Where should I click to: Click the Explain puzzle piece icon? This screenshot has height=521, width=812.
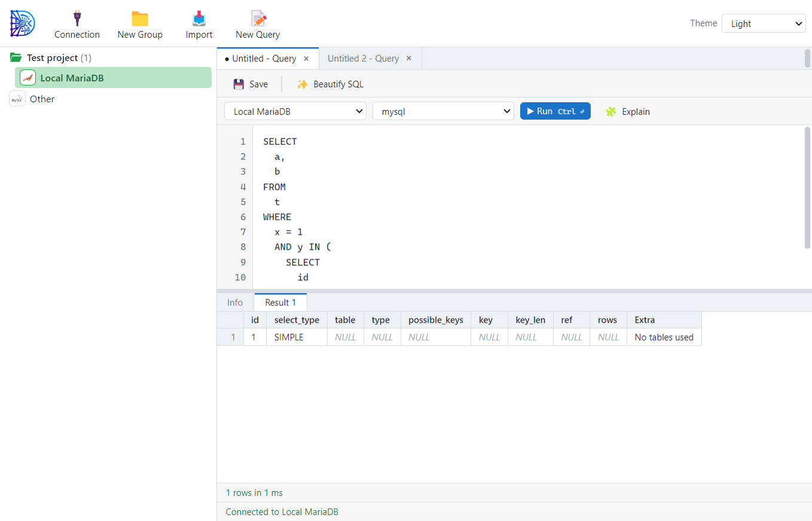tap(610, 112)
